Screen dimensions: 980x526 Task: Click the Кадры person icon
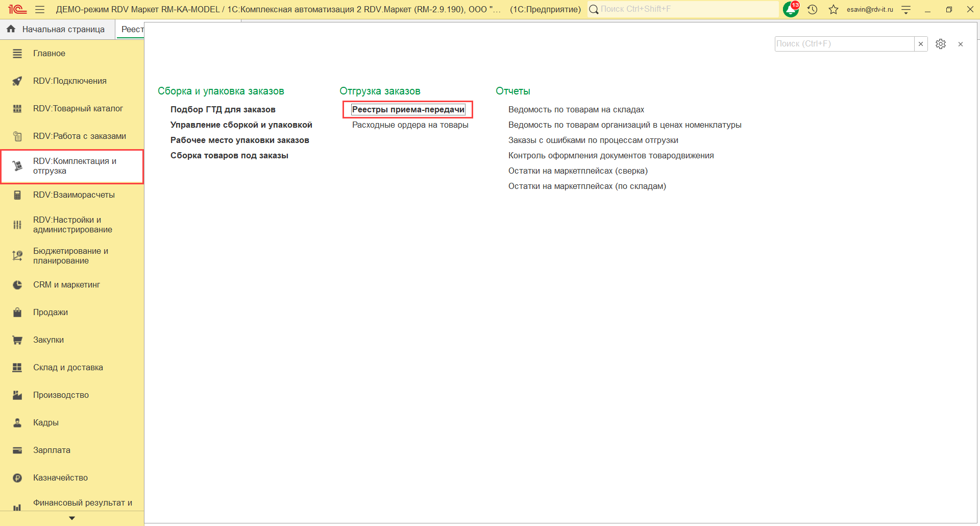pyautogui.click(x=17, y=423)
